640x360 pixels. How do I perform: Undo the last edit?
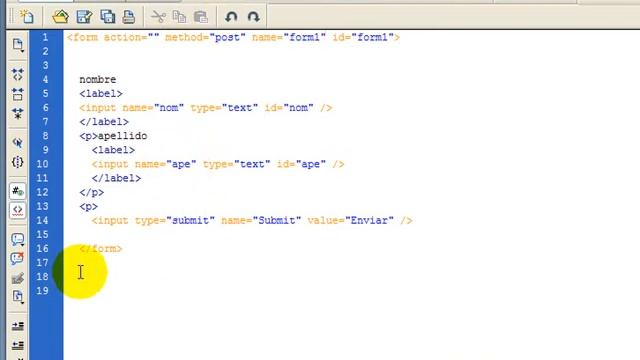click(x=231, y=17)
